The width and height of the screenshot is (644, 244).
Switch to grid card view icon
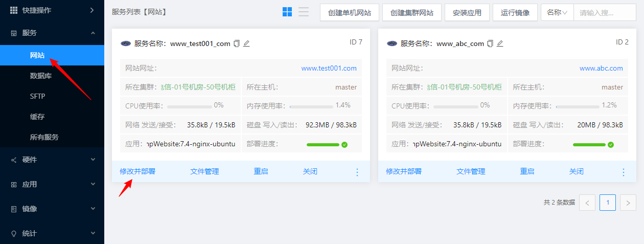(287, 12)
